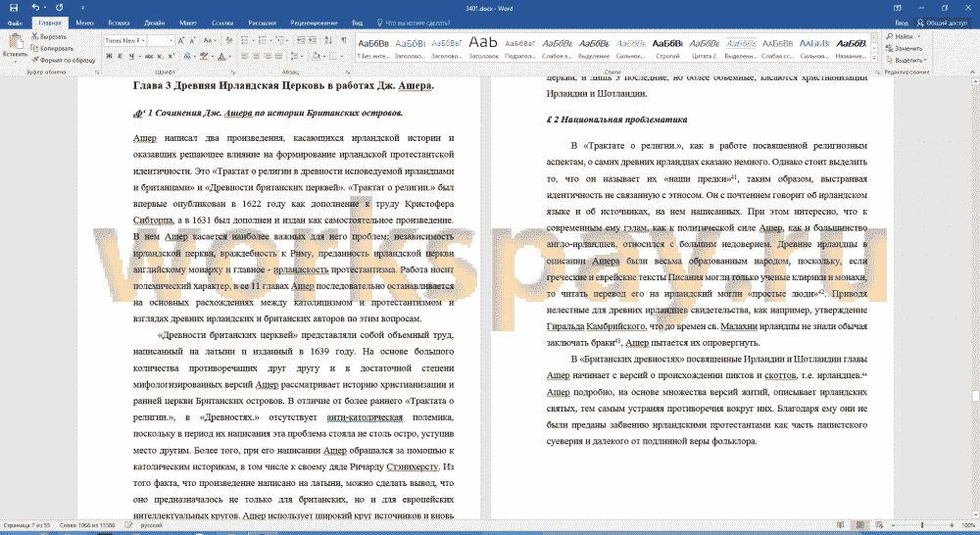980x535 pixels.
Task: Switch to the Дизайн tab
Action: [x=155, y=24]
